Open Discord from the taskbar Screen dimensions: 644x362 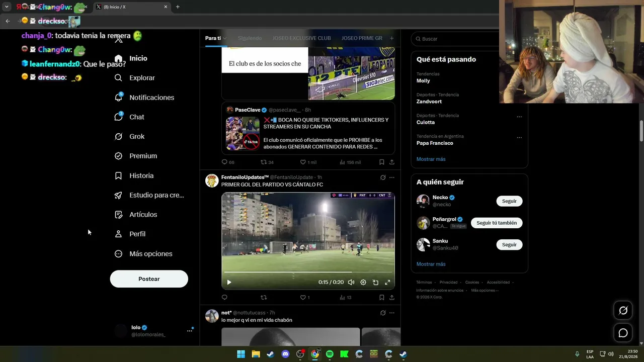click(x=285, y=354)
